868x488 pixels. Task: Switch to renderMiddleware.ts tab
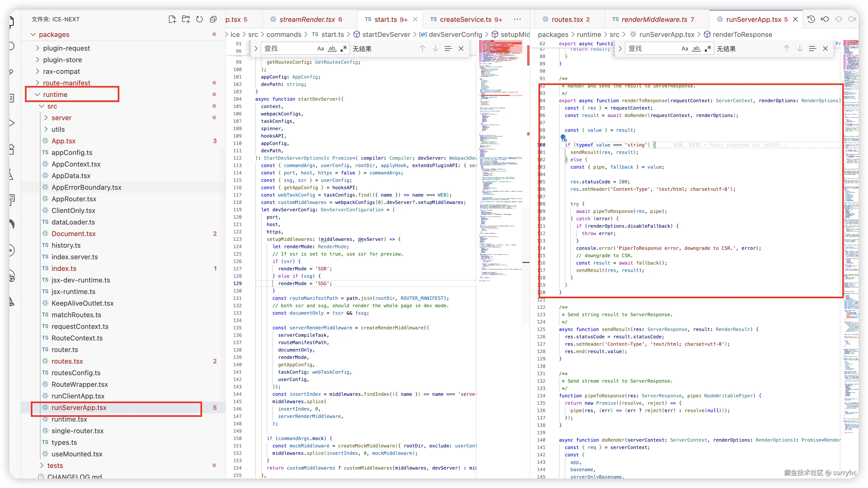coord(654,19)
